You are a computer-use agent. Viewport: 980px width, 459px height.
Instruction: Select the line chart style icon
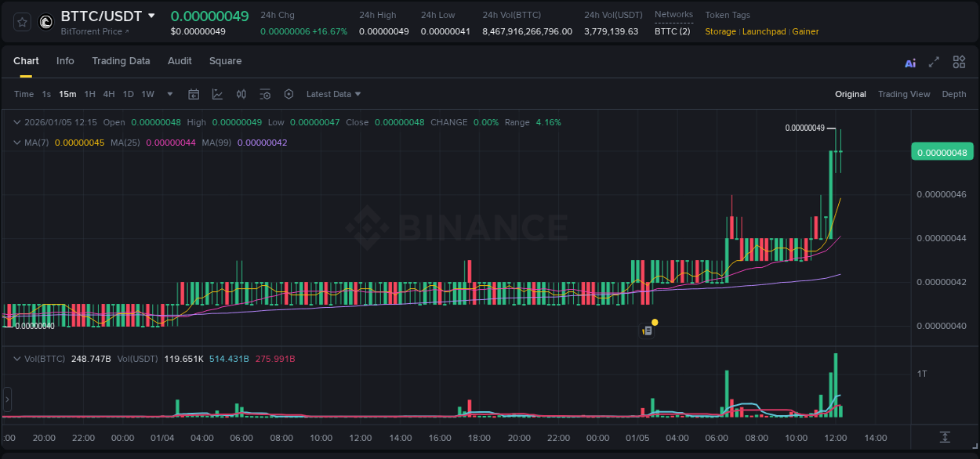(x=218, y=94)
